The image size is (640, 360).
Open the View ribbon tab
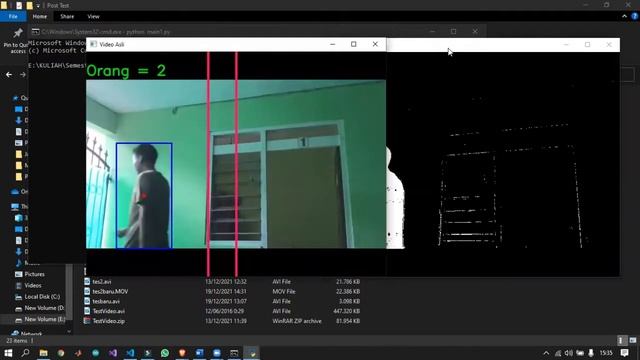click(x=93, y=16)
